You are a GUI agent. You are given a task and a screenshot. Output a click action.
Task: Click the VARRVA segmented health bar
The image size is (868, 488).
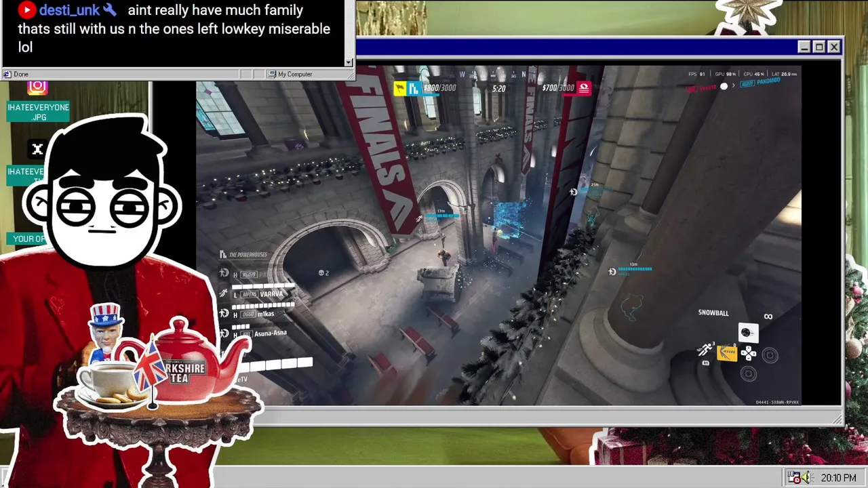click(x=264, y=286)
